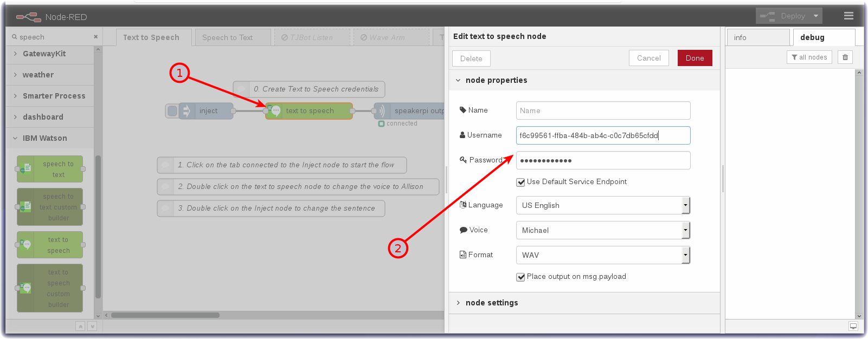Switch to the Speech to Text flow tab
The height and width of the screenshot is (339, 868).
tap(233, 37)
